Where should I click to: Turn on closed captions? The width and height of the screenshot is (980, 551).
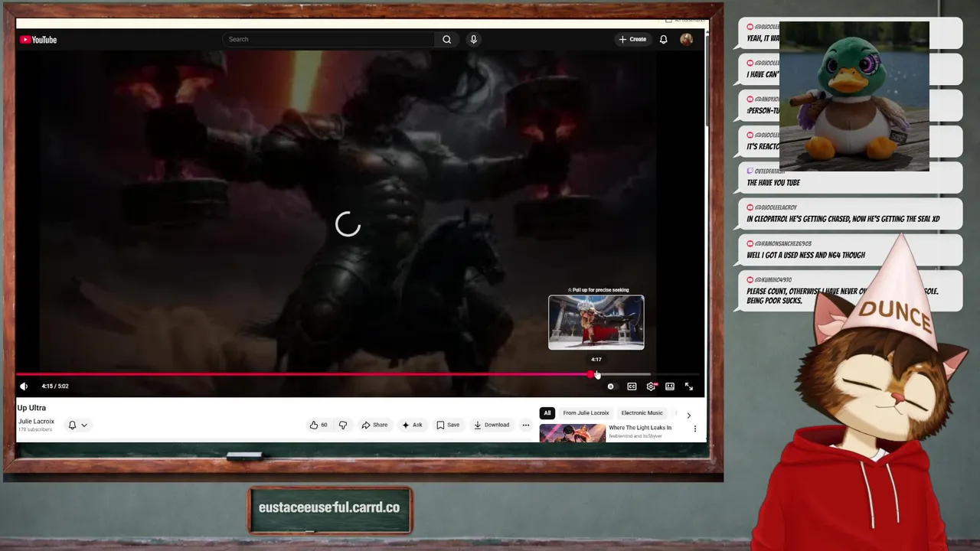[632, 386]
